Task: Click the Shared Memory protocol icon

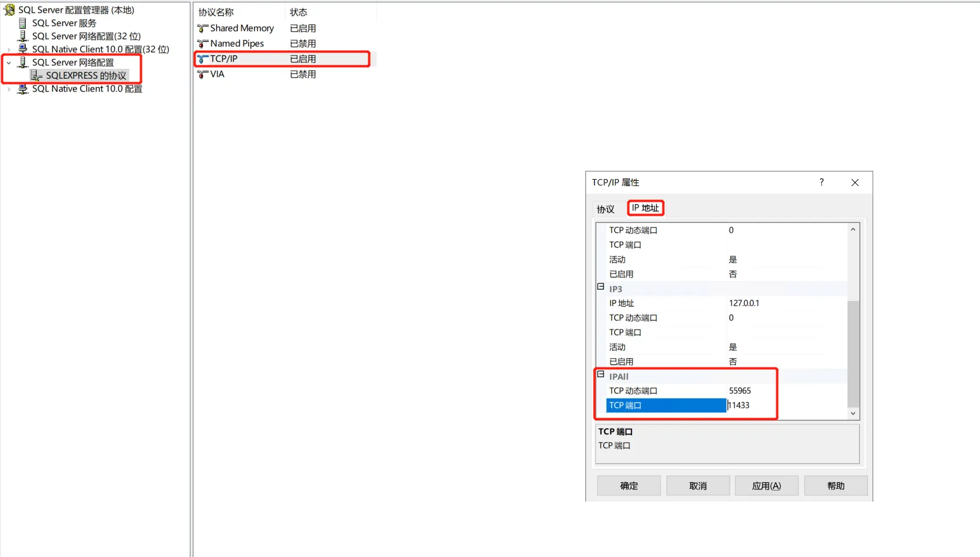Action: coord(203,28)
